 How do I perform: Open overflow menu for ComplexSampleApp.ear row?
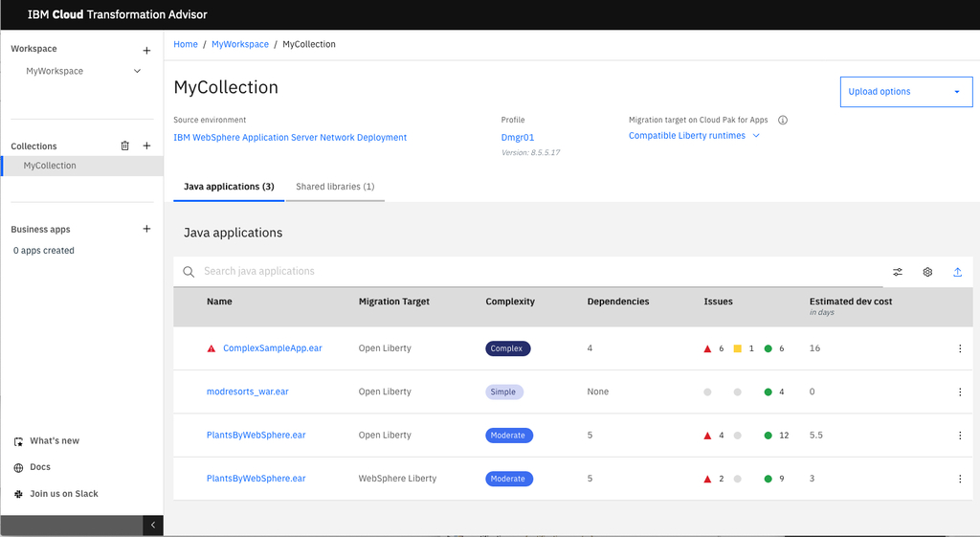(x=960, y=348)
